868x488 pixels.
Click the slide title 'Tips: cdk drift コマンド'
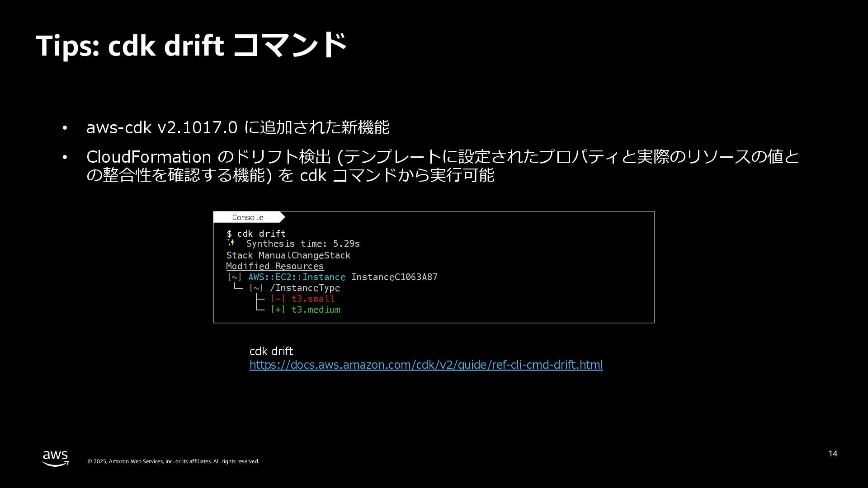tap(192, 45)
